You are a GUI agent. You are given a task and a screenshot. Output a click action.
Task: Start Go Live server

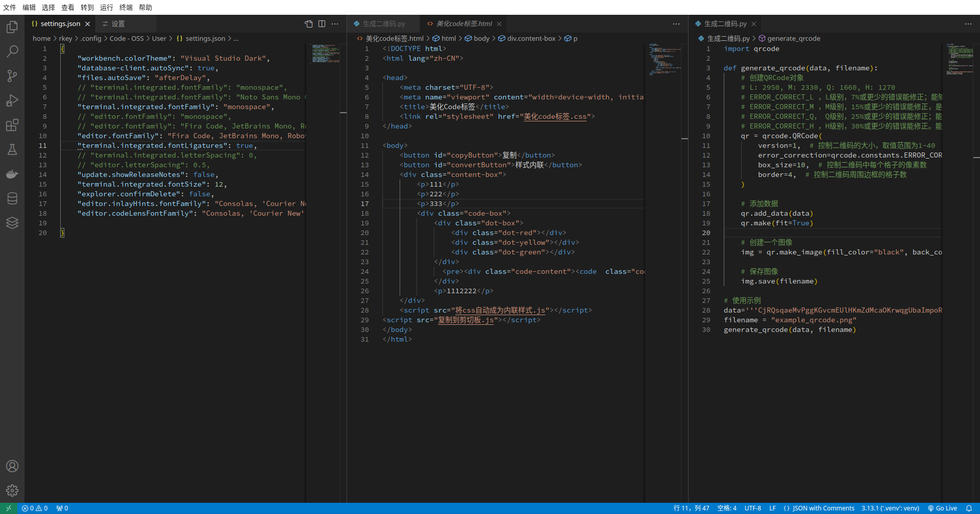942,508
